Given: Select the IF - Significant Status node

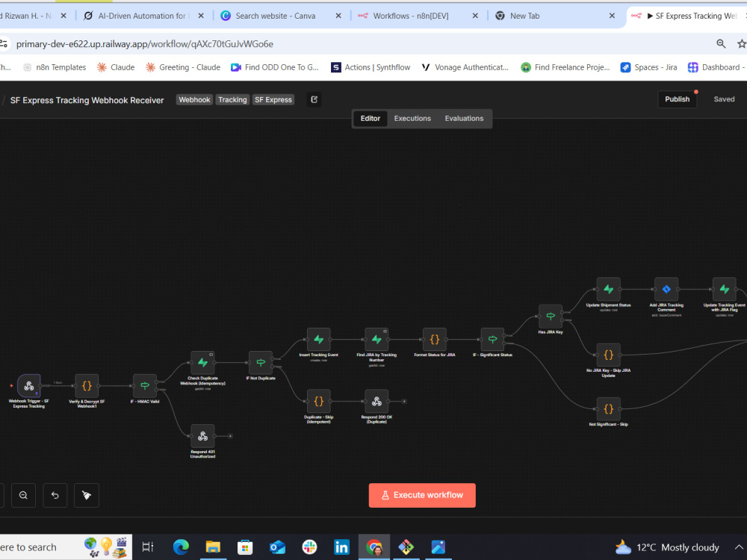Looking at the screenshot, I should tap(492, 340).
